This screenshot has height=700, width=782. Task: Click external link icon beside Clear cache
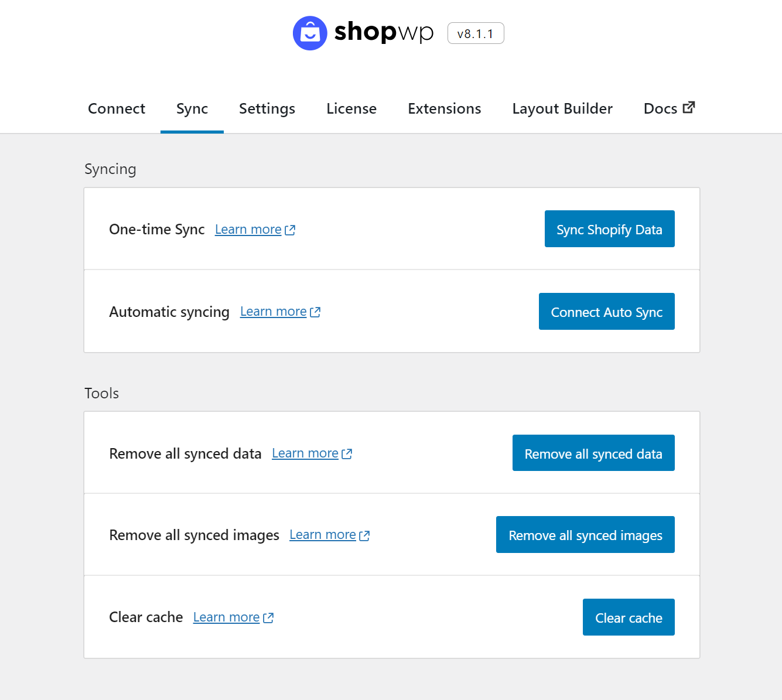click(268, 618)
